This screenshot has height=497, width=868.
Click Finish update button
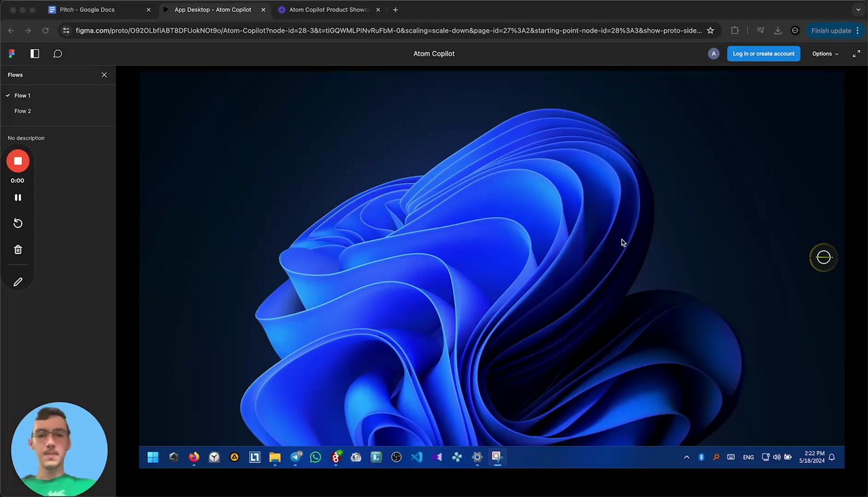[835, 31]
